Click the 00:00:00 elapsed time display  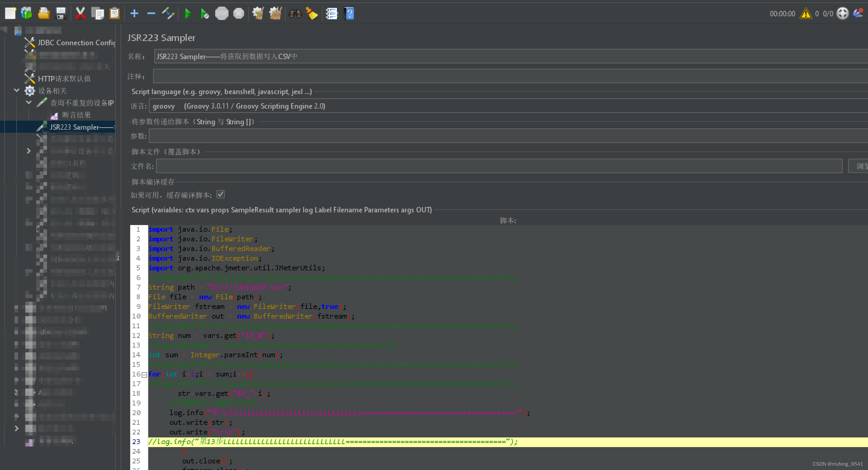(782, 14)
